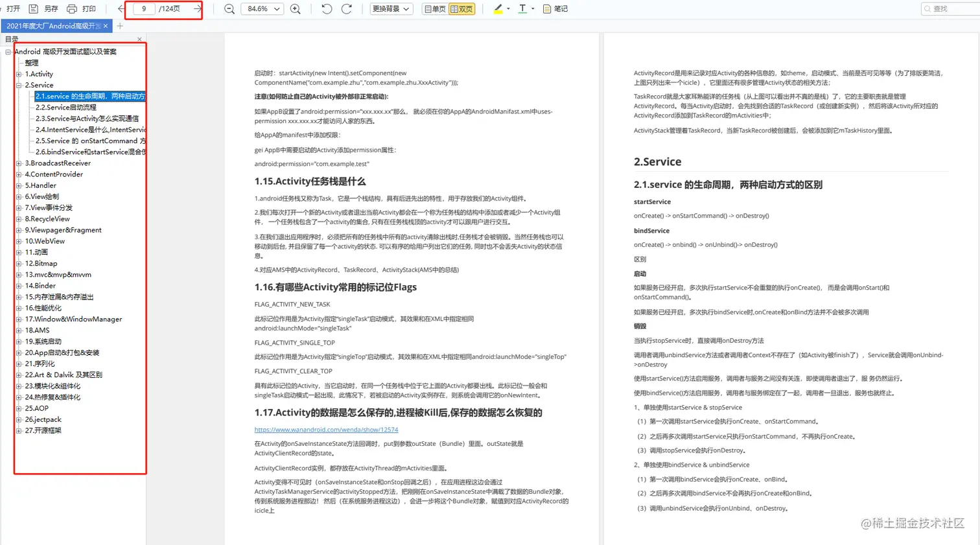Open 18.AMS in outline
Screen dimensions: 980x545
click(37, 330)
